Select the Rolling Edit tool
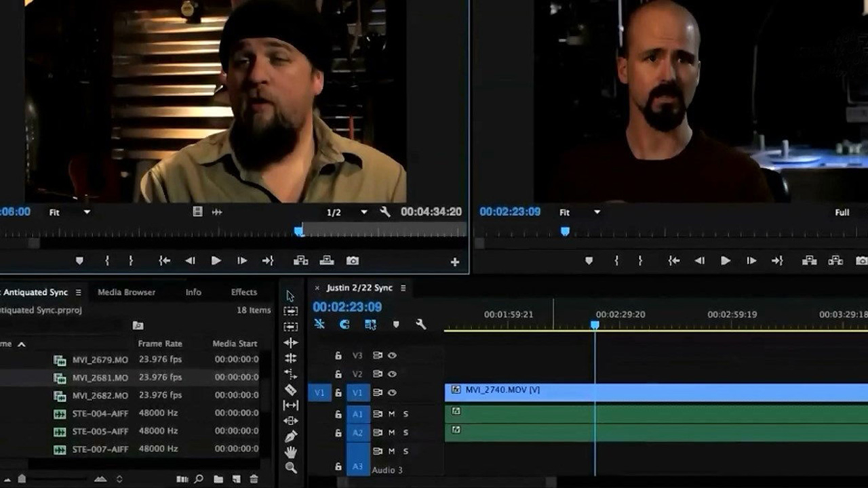 (x=291, y=358)
